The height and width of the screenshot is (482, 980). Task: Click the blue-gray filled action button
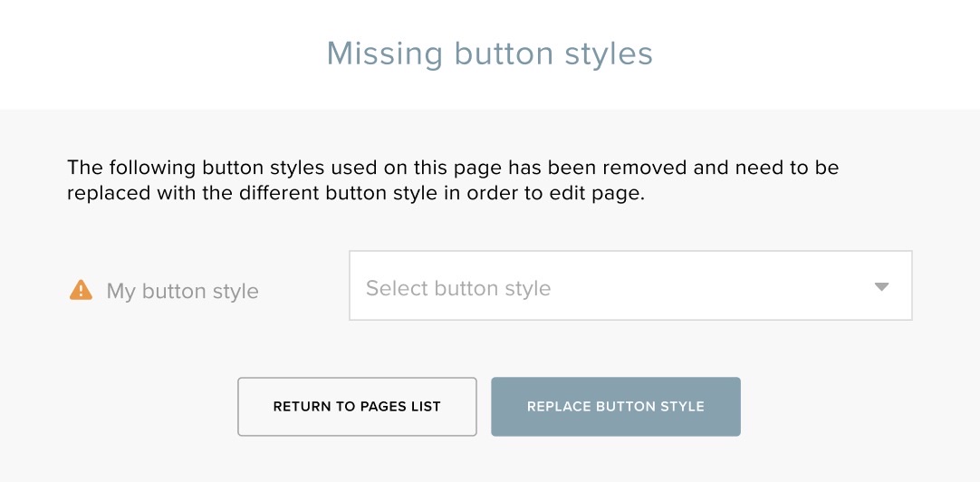click(x=616, y=407)
